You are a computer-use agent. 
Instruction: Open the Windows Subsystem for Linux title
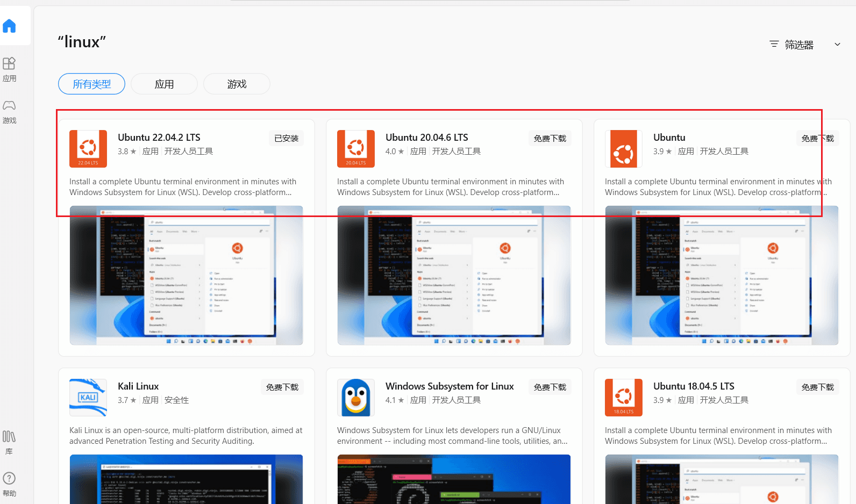450,386
